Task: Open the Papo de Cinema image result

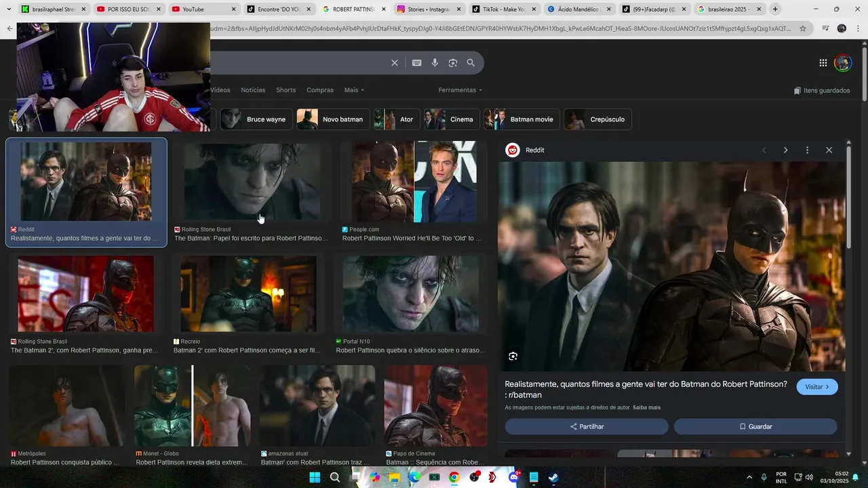Action: 436,406
